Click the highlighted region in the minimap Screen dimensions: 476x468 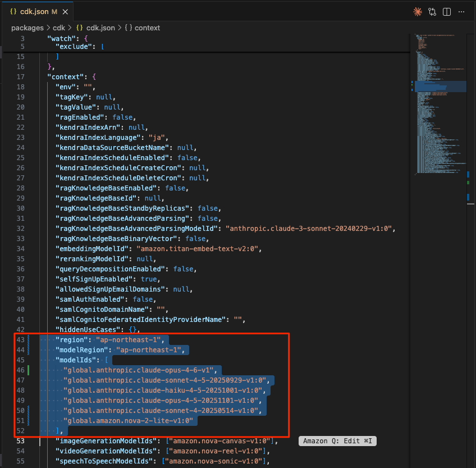coord(441,86)
